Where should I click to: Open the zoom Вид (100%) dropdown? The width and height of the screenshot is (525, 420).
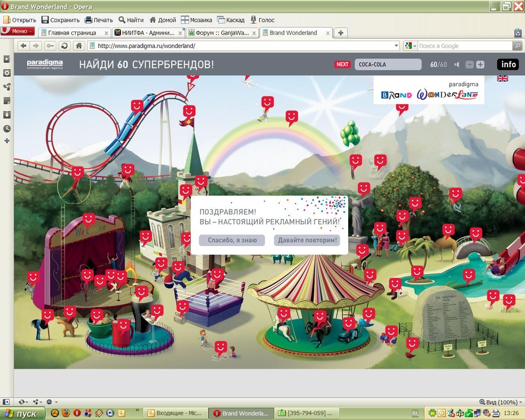tap(501, 402)
